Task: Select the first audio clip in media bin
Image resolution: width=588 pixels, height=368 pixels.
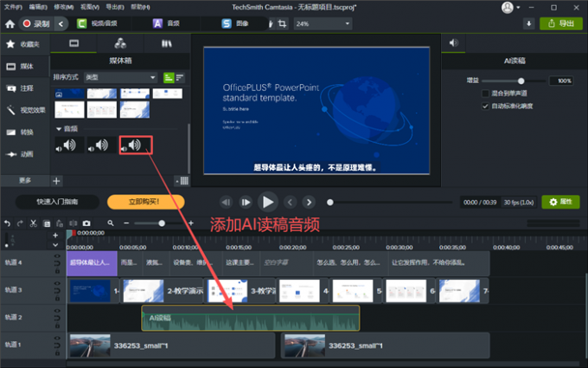Action: click(x=69, y=145)
